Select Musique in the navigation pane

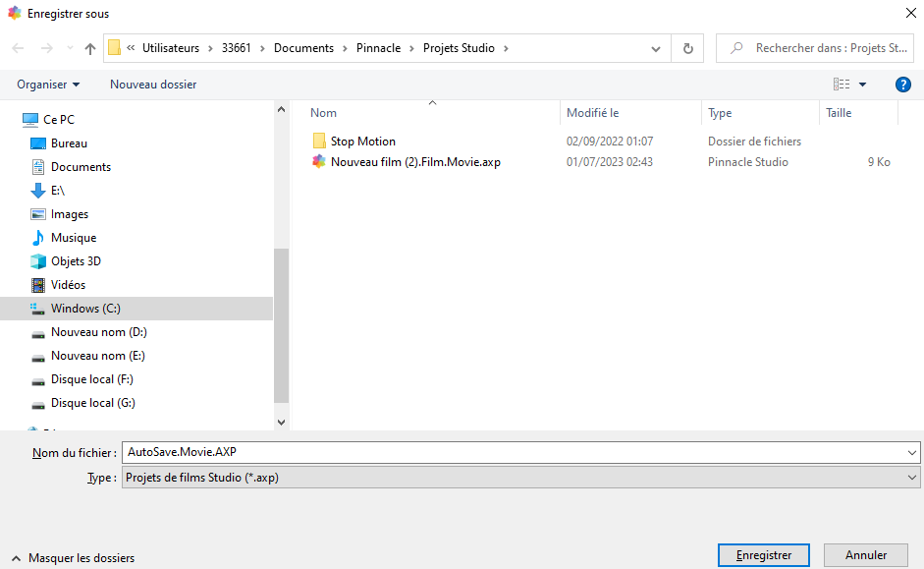[x=74, y=238]
